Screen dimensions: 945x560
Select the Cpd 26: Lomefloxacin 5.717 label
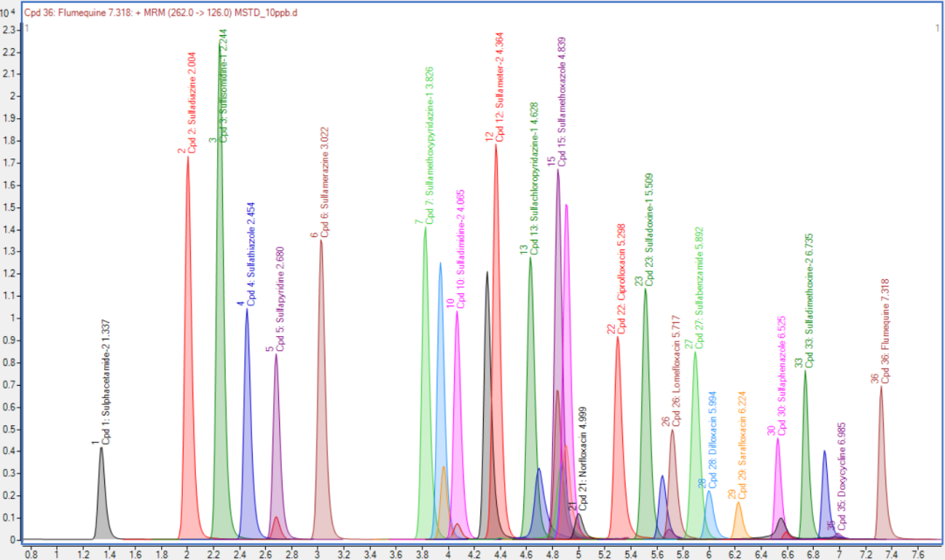[675, 371]
